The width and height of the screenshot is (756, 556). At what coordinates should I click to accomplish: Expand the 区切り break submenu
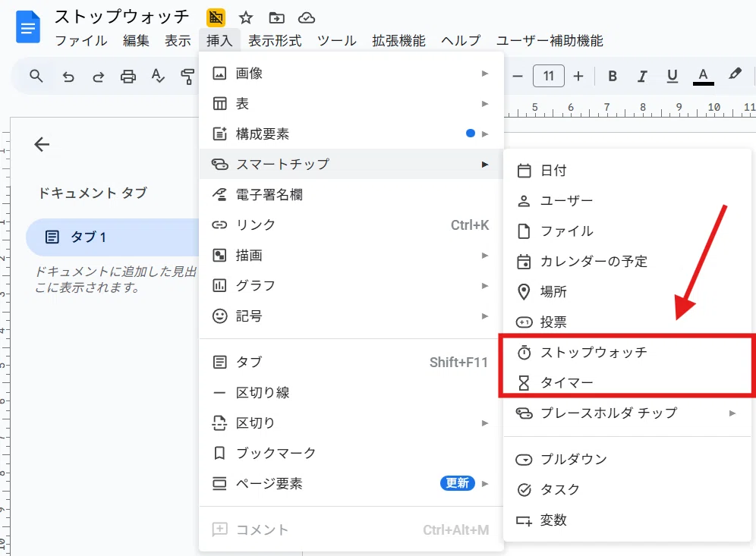click(x=351, y=423)
